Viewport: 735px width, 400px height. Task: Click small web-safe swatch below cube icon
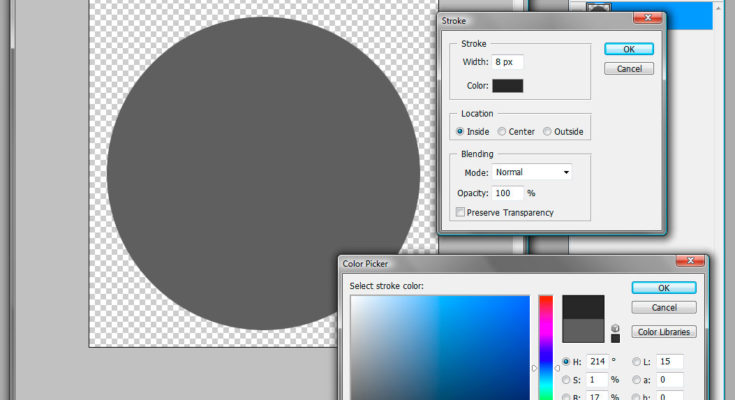click(x=615, y=339)
